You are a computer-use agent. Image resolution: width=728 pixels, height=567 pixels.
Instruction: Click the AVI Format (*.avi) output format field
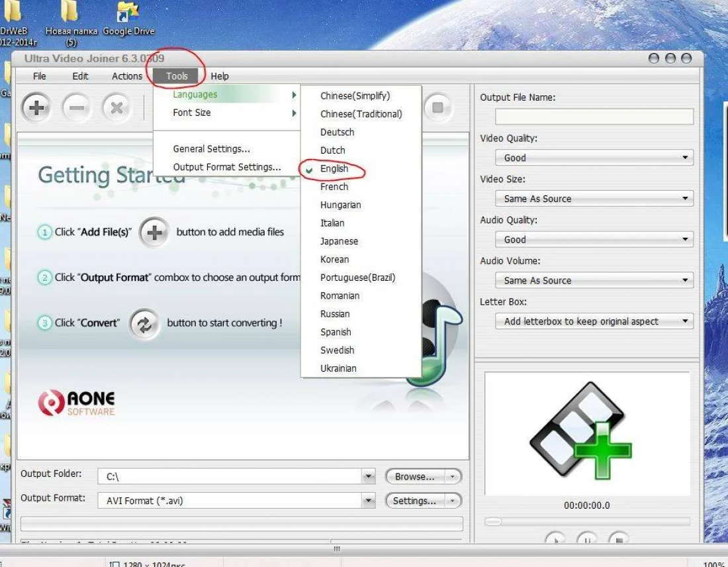(230, 501)
